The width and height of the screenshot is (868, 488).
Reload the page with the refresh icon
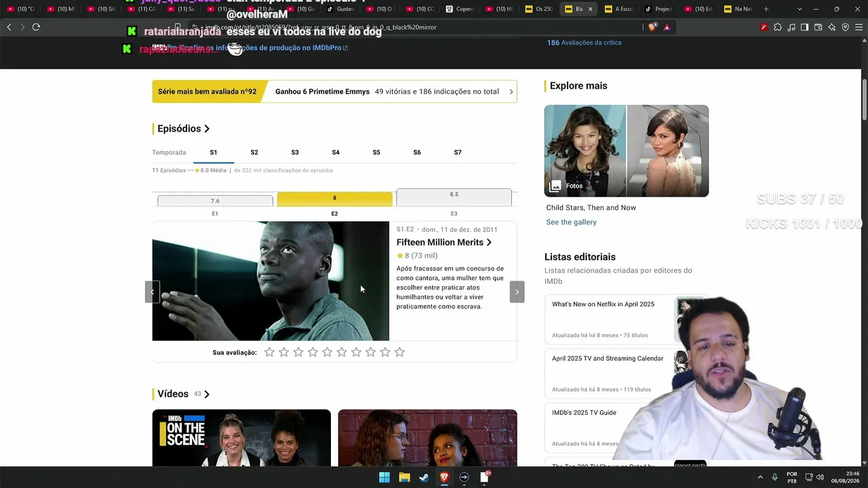(36, 27)
